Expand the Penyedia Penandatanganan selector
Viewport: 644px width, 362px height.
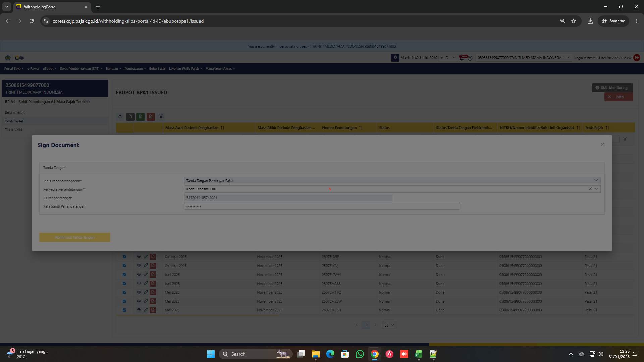click(596, 189)
